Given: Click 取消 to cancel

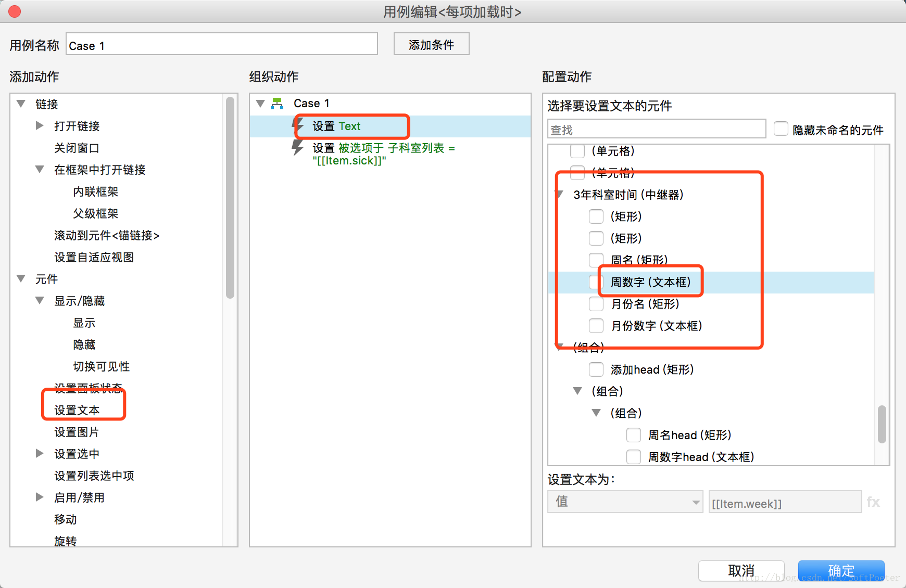Looking at the screenshot, I should [741, 571].
